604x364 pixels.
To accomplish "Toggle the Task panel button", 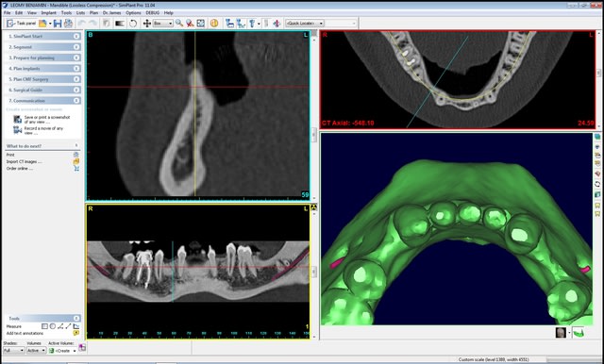I will point(22,24).
